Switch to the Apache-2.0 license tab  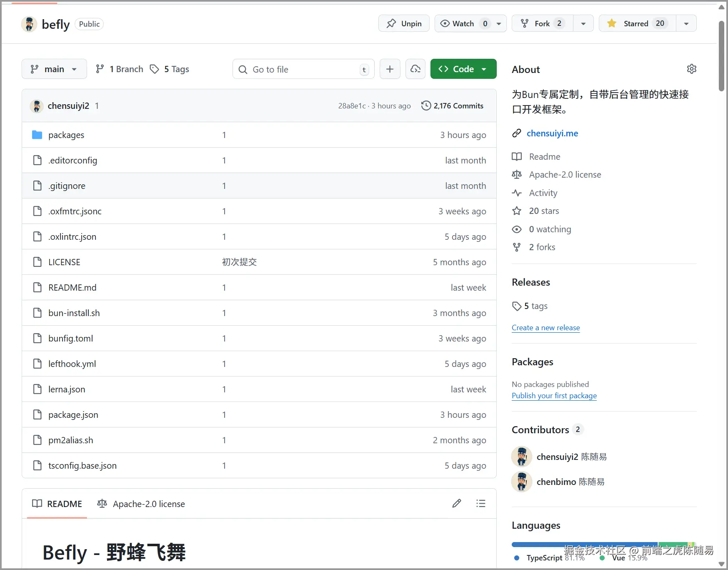click(141, 504)
